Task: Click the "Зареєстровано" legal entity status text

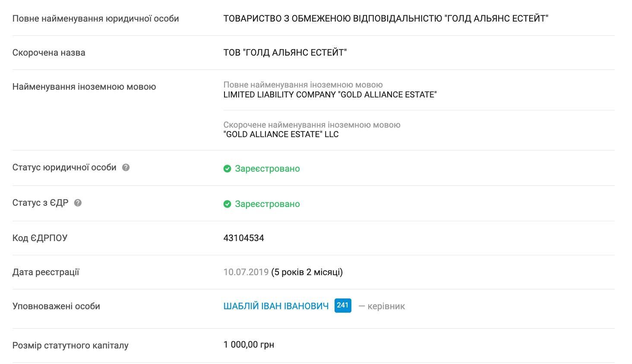Action: (267, 169)
